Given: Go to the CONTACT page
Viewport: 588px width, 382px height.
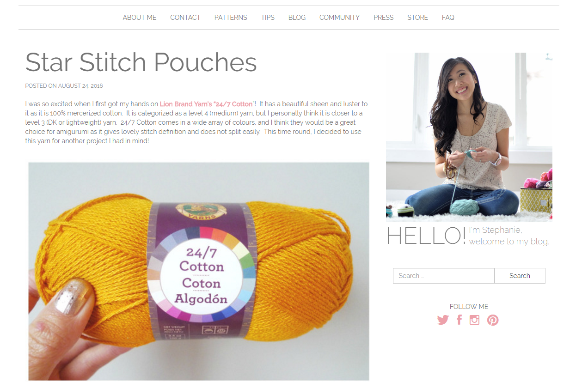Looking at the screenshot, I should coord(185,18).
